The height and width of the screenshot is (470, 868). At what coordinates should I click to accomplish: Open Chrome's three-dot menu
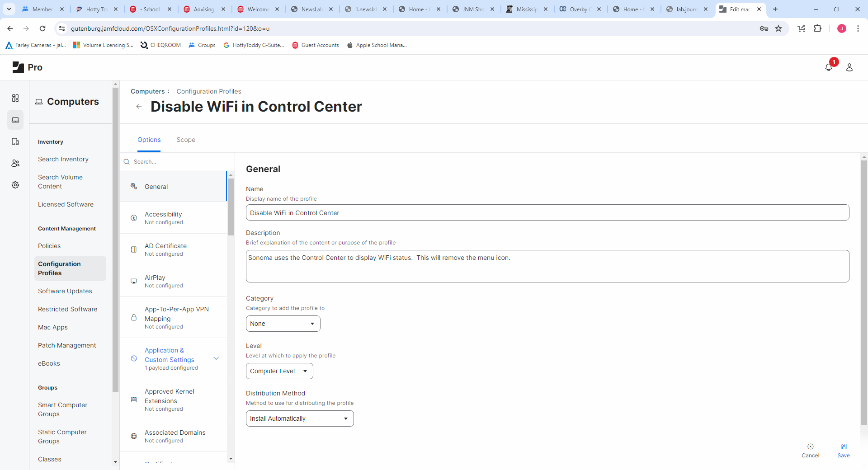[858, 28]
